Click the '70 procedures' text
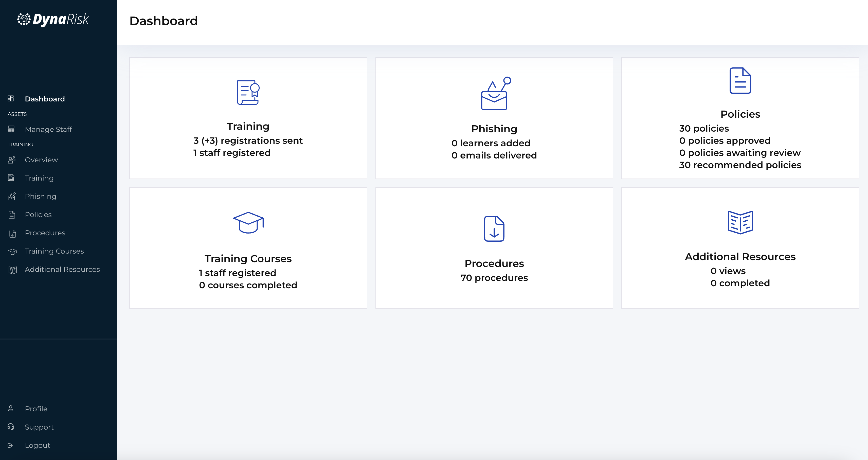This screenshot has width=868, height=460. tap(494, 278)
